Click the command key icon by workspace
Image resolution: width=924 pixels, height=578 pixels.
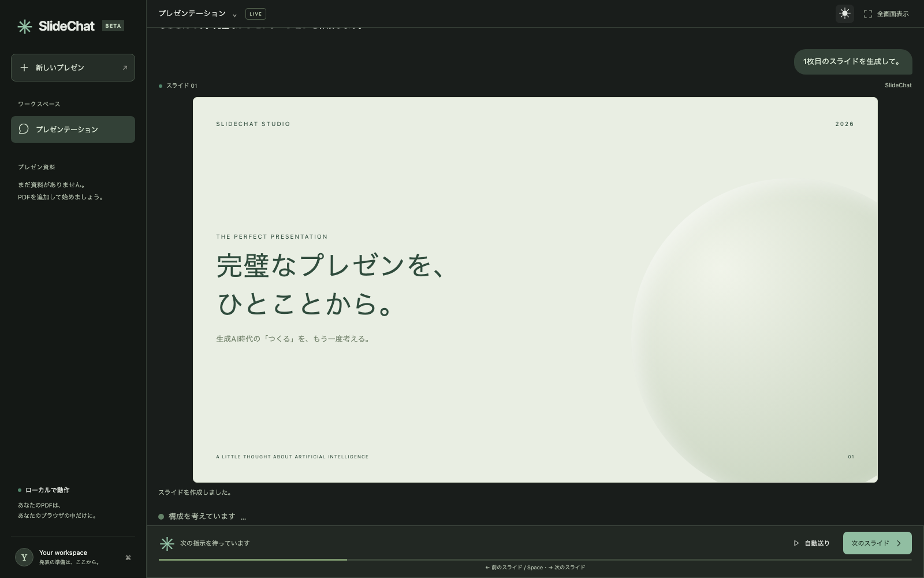click(x=128, y=558)
